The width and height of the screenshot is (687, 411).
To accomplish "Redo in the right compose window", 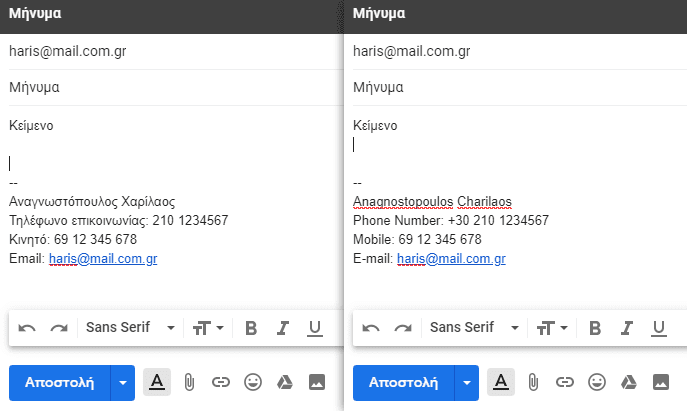I will [x=403, y=328].
